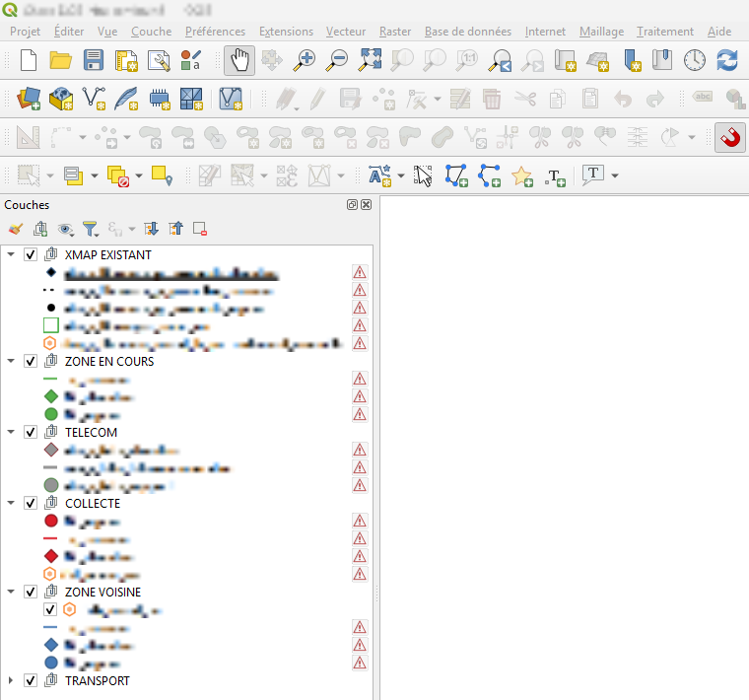The image size is (749, 700).
Task: Open the Layer Styling panel brush icon
Action: [16, 230]
